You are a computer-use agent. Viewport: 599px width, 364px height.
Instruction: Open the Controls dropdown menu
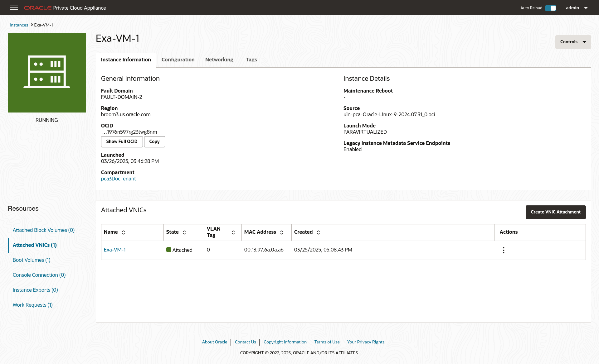coord(573,42)
